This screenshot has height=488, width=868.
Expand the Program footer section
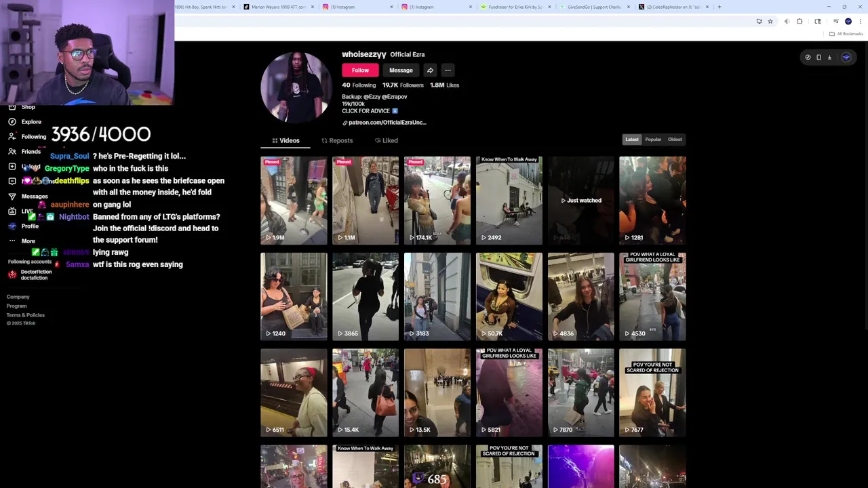pos(17,306)
